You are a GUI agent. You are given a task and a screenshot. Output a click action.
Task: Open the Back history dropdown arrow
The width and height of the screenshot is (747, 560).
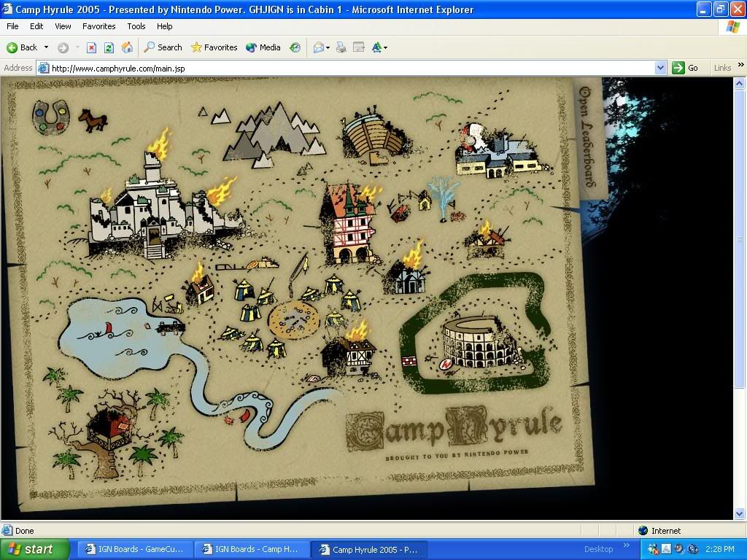click(46, 47)
